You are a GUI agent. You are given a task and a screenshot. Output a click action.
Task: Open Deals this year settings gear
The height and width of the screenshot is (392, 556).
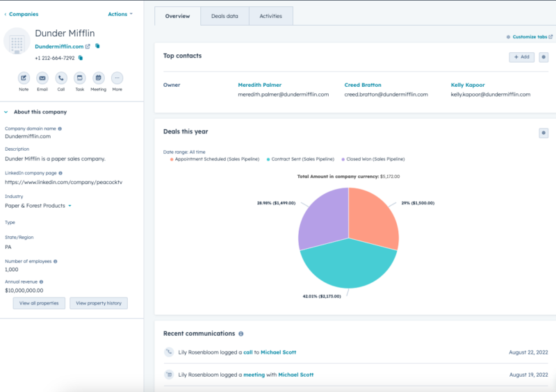click(543, 133)
